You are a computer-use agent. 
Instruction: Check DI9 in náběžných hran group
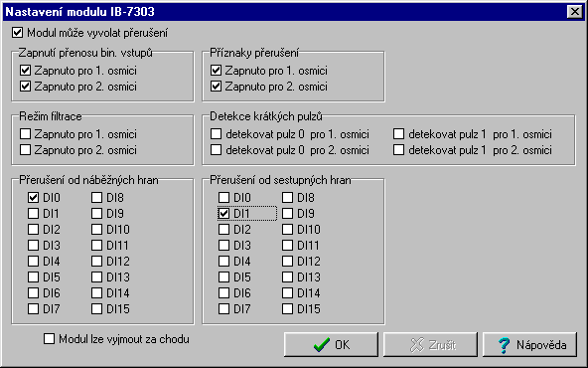coord(96,213)
